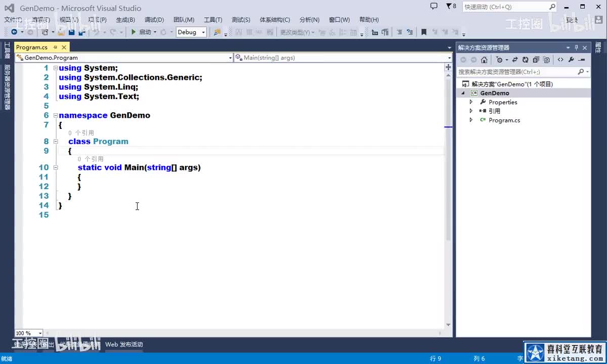Click the Home icon in Solution Explorer
Screen dimensions: 607x364
484,60
